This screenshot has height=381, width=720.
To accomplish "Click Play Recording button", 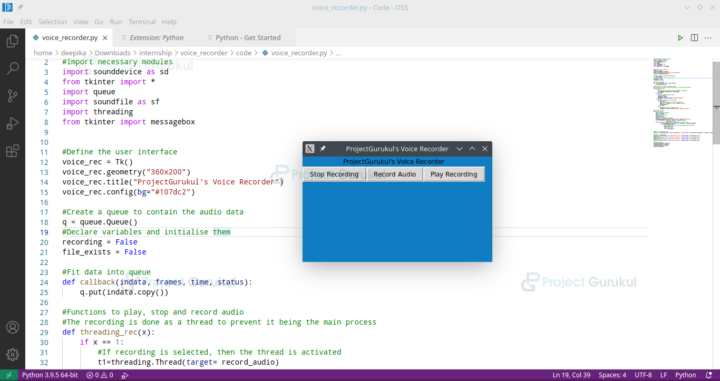I will 454,174.
